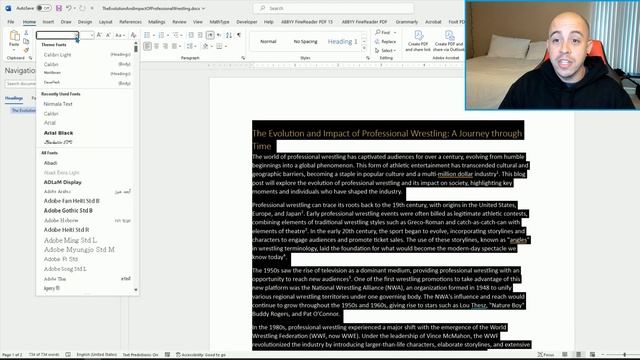Toggle the AutoSave switch
The image size is (640, 360).
(x=44, y=8)
